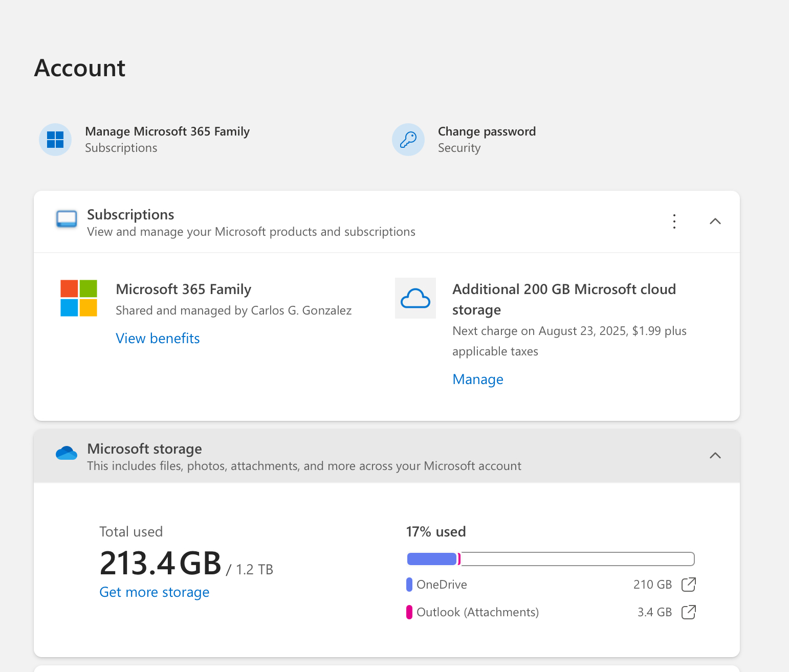Click the 213.4 GB total used value
The image size is (789, 672).
coord(161,564)
